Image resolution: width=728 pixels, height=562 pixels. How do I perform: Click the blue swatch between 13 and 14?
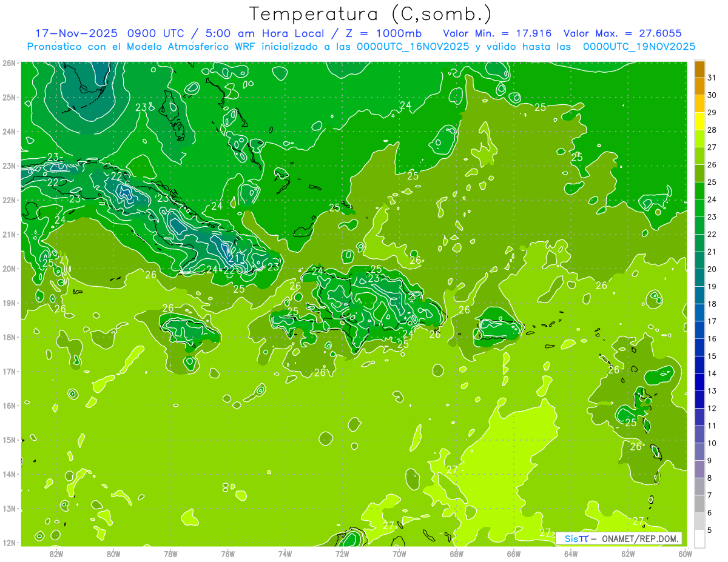(700, 383)
